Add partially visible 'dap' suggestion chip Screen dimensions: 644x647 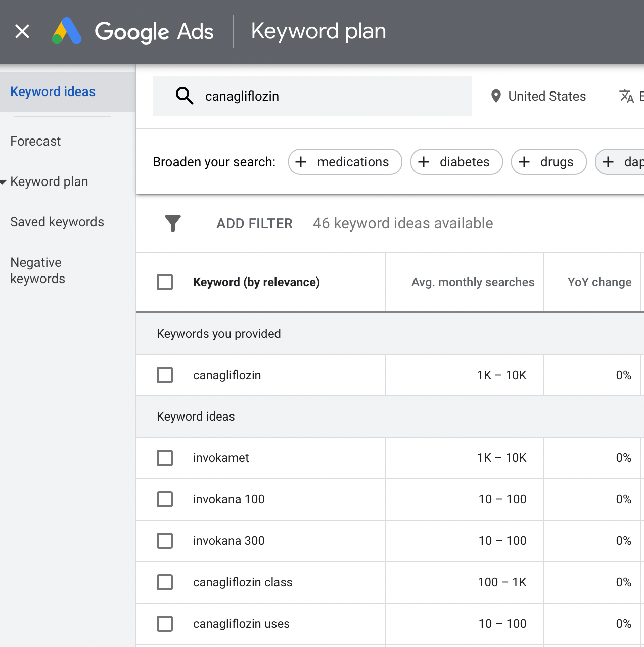tap(620, 162)
